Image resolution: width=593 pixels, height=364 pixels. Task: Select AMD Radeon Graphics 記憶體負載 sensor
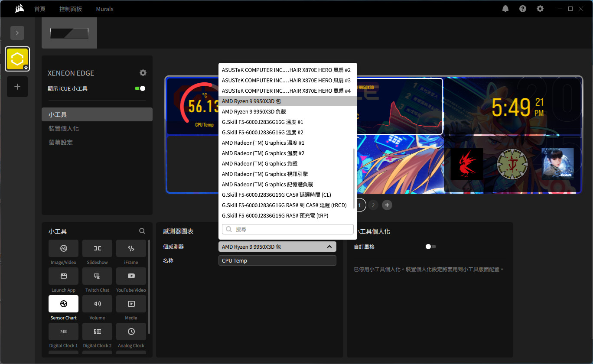(x=288, y=184)
